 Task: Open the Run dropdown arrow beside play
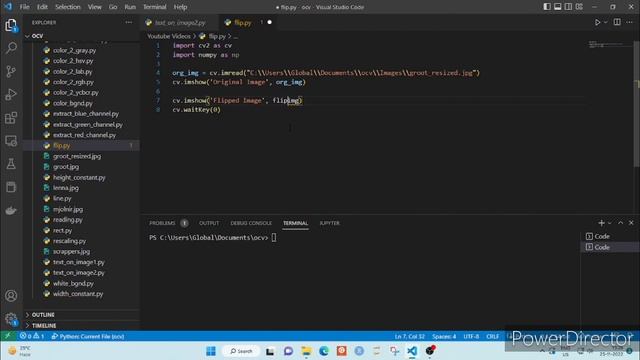pos(606,22)
